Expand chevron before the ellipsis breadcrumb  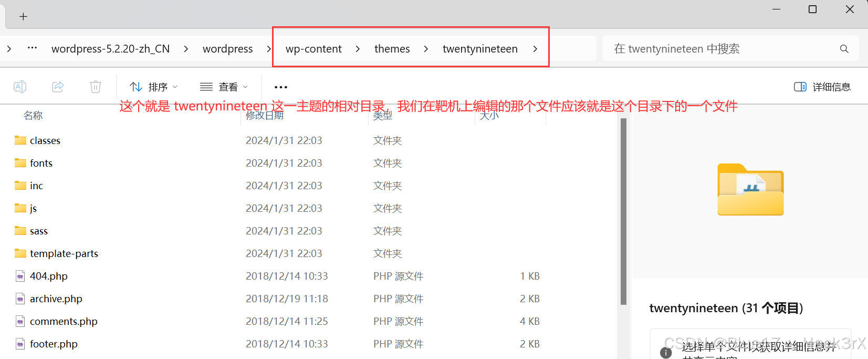9,49
